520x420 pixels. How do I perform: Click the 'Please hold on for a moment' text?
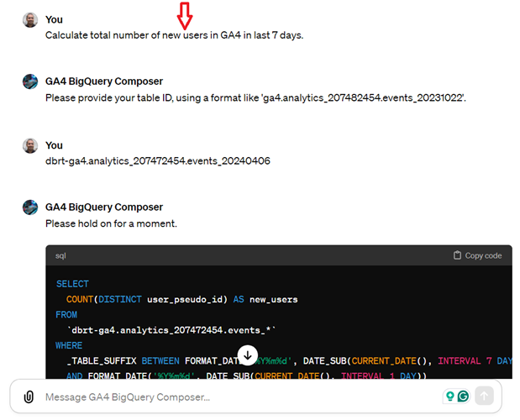(x=111, y=223)
